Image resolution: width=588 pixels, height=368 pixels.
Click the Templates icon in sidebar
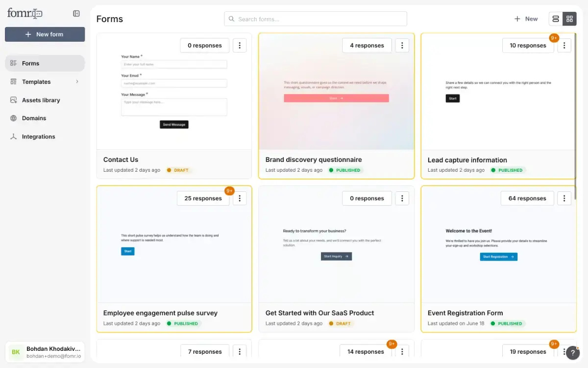[13, 82]
